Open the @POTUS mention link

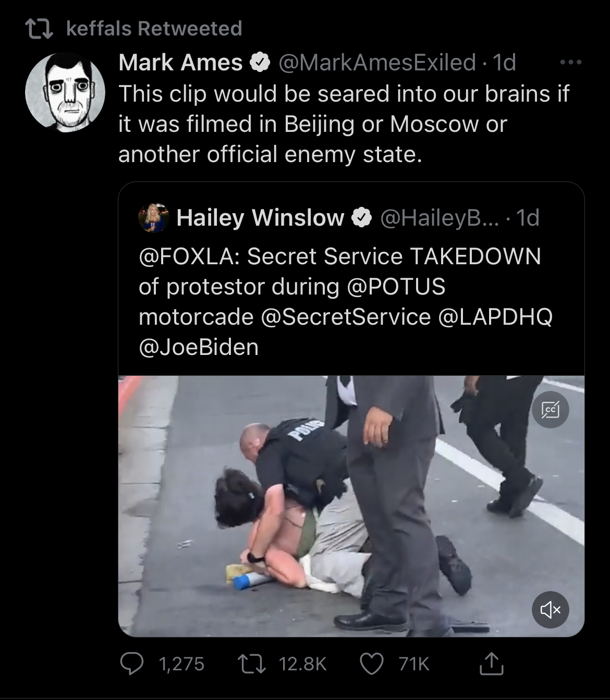point(396,287)
